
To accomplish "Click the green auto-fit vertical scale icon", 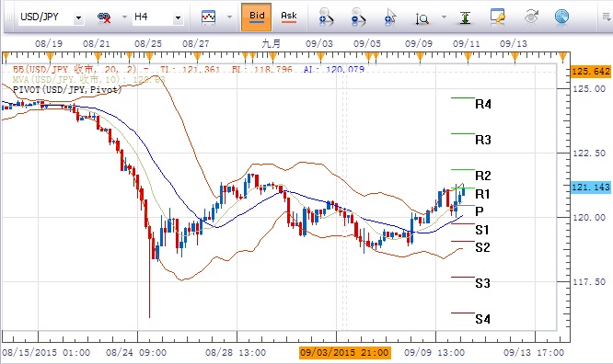I will click(465, 17).
